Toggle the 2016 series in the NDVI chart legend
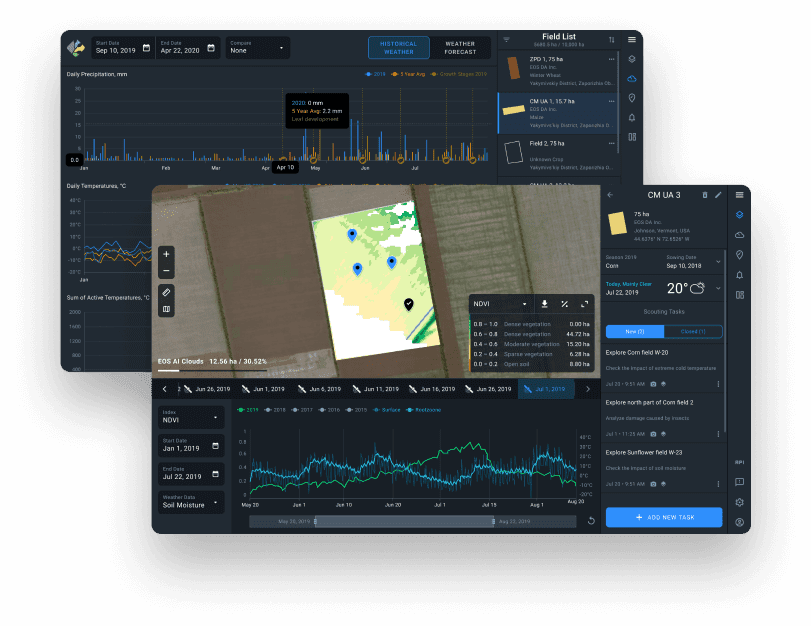The width and height of the screenshot is (811, 626). pos(329,410)
